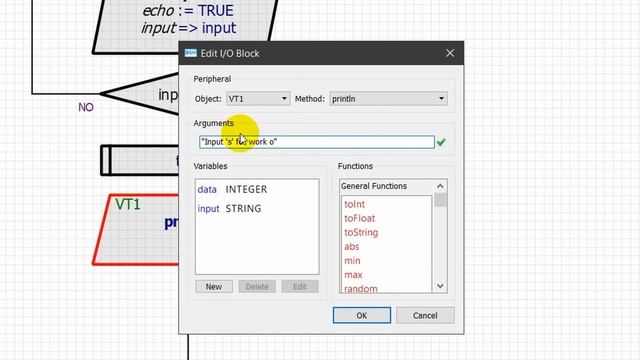640x360 pixels.
Task: Click the greyed-out Edit variable button
Action: [x=300, y=287]
